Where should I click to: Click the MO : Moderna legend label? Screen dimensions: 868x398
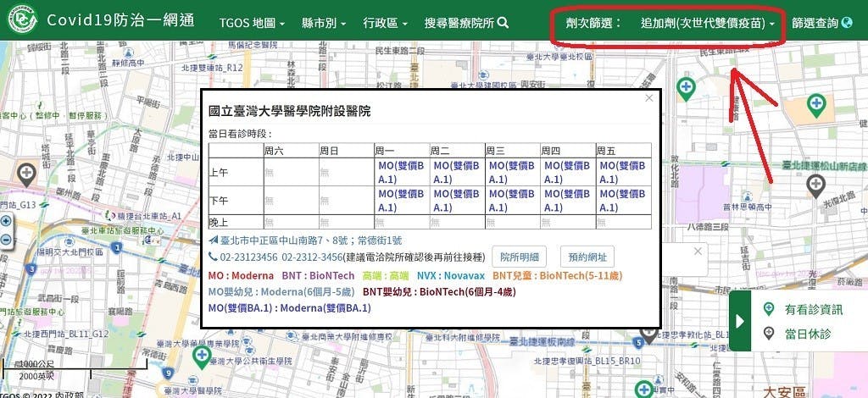click(x=242, y=275)
